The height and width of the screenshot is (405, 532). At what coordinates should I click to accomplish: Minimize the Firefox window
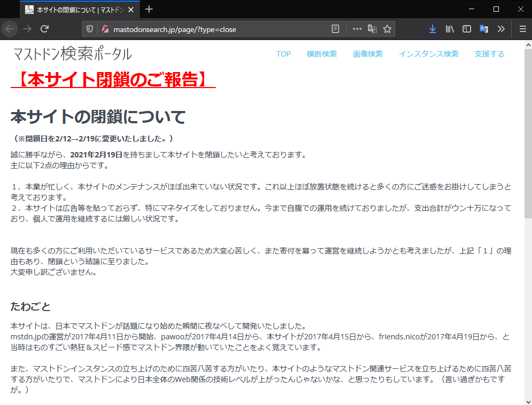pyautogui.click(x=471, y=9)
